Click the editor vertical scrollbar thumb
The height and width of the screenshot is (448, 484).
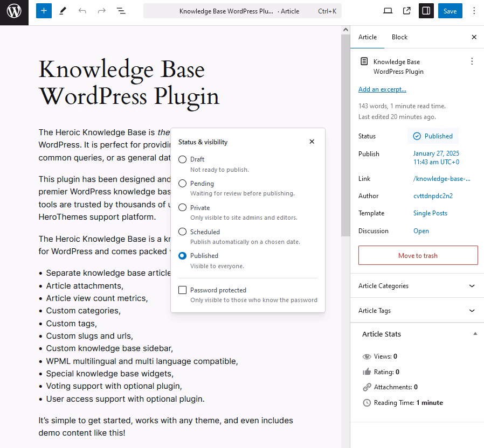pyautogui.click(x=345, y=135)
